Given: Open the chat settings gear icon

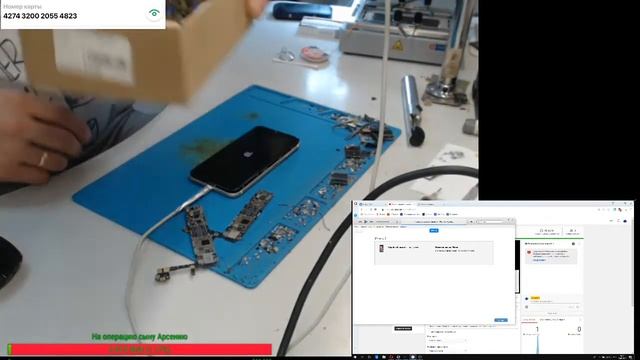Looking at the screenshot, I should click(573, 244).
